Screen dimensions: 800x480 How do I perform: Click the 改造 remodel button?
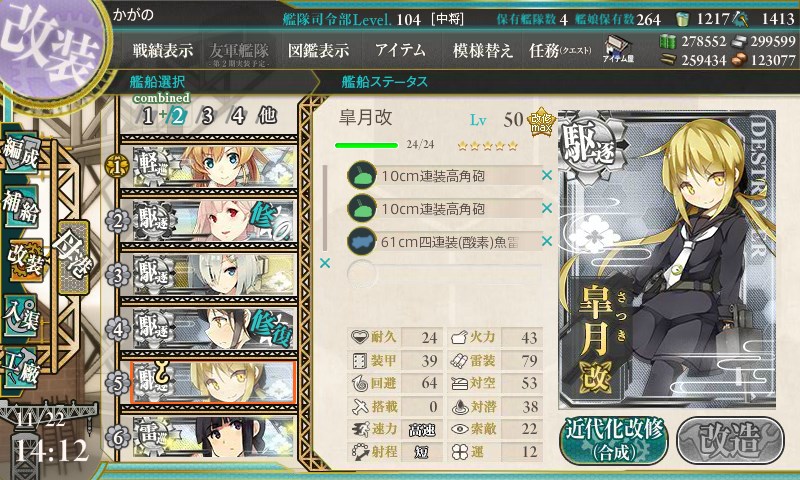coord(730,440)
